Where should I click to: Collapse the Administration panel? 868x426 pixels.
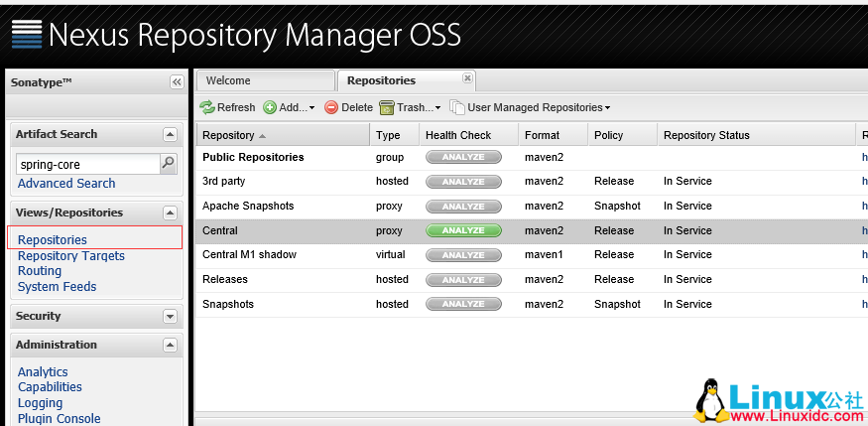point(170,346)
